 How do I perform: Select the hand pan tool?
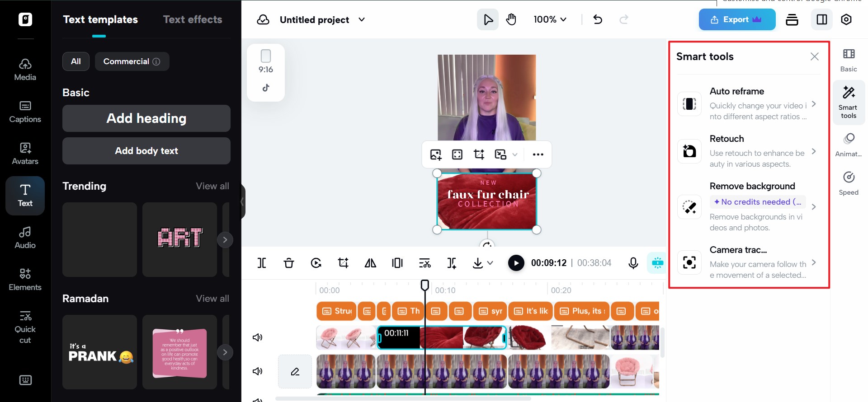point(511,19)
